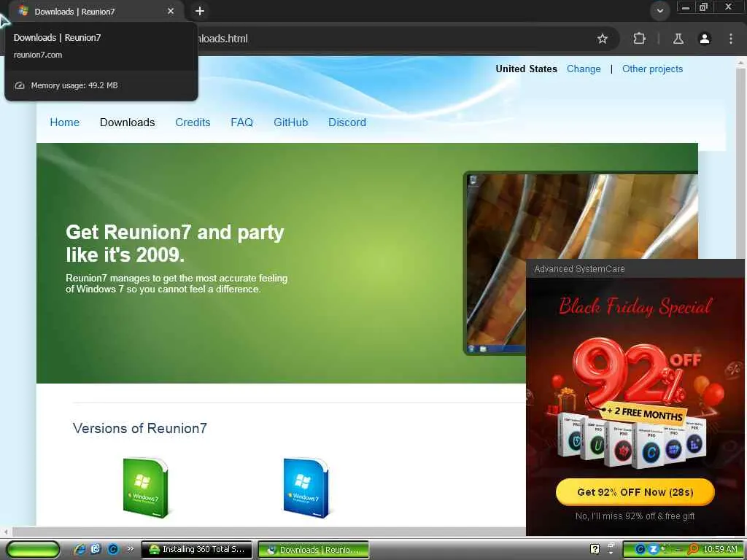This screenshot has height=560, width=747.
Task: Switch to Installing 360 Total Security taskbar item
Action: tap(196, 550)
